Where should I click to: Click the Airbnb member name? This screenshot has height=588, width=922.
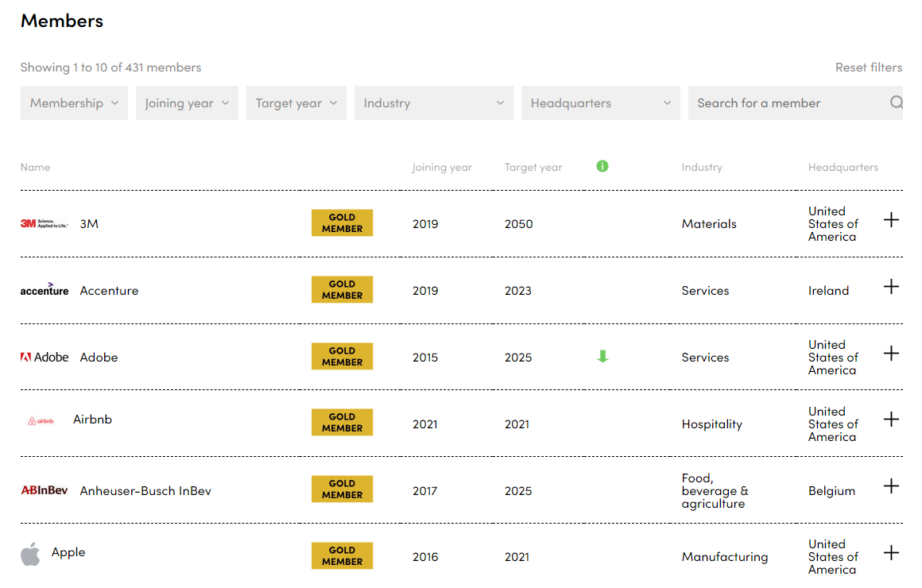tap(92, 420)
